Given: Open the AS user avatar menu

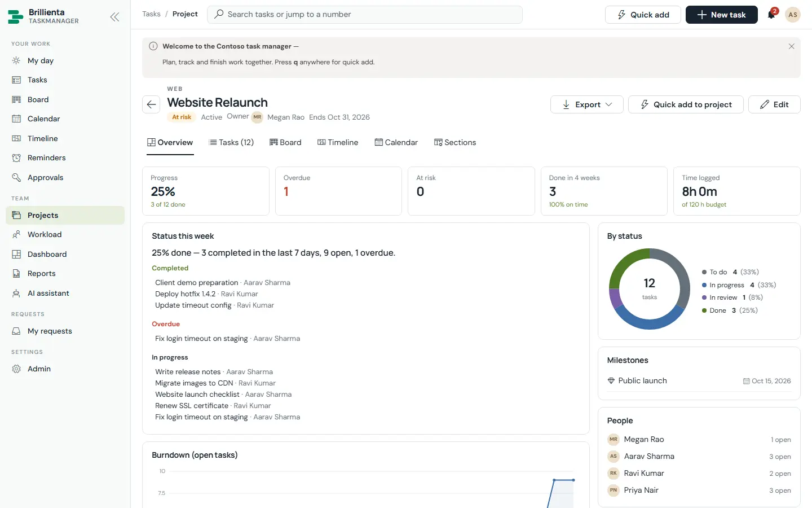Looking at the screenshot, I should [793, 15].
